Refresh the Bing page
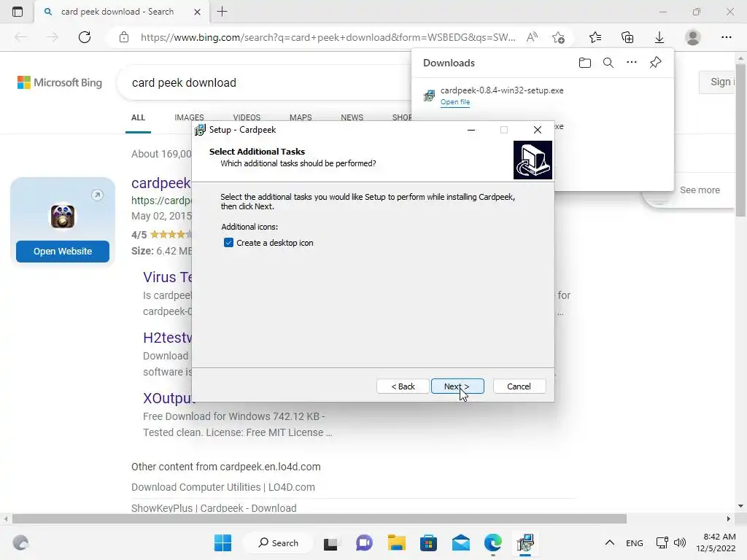 (x=85, y=37)
